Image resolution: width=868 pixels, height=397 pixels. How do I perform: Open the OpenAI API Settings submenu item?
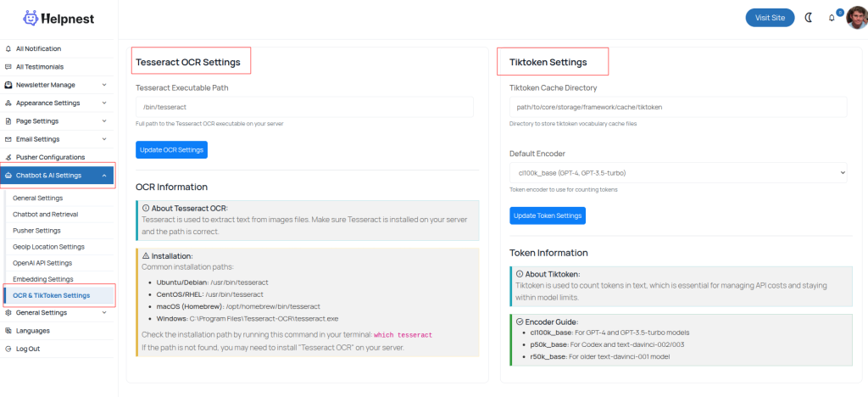tap(42, 263)
